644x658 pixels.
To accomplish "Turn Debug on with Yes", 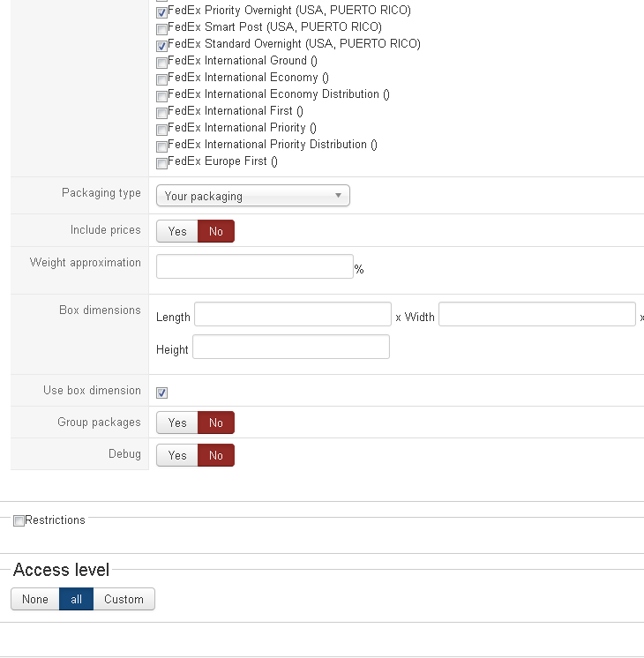I will 177,455.
